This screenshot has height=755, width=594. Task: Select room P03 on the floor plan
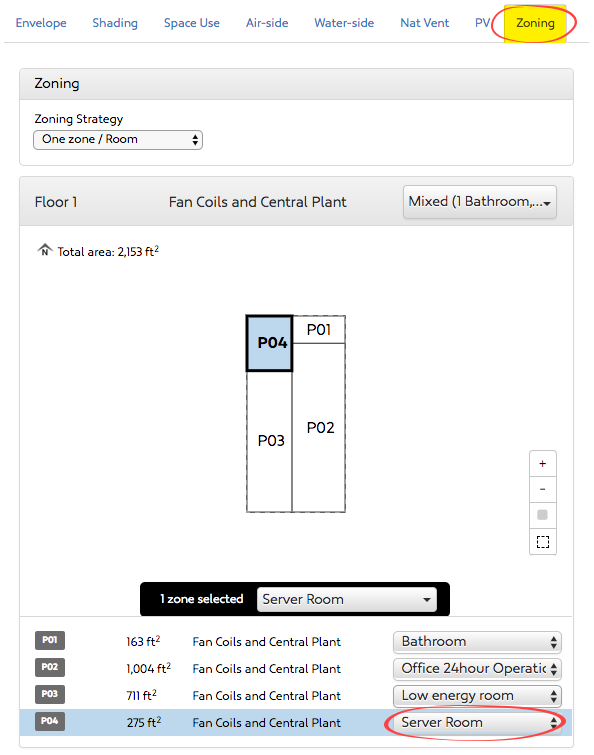[x=270, y=441]
